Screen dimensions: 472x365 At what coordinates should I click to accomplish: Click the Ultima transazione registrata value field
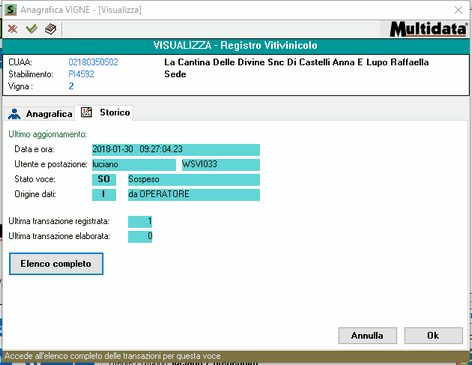[140, 221]
